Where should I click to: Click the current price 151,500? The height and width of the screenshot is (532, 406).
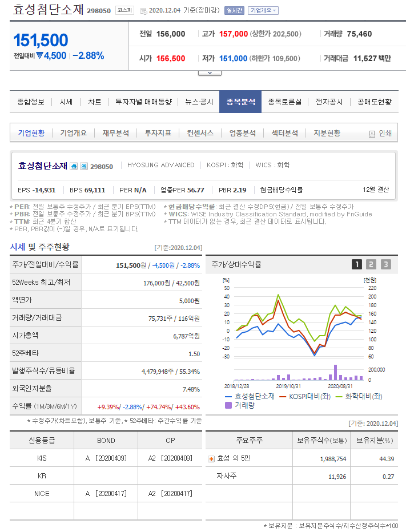41,40
